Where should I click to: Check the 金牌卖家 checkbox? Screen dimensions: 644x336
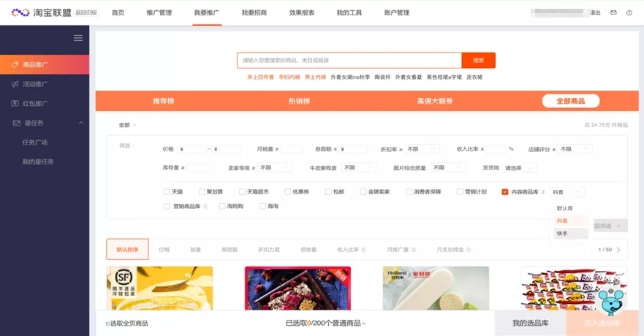[x=363, y=191]
